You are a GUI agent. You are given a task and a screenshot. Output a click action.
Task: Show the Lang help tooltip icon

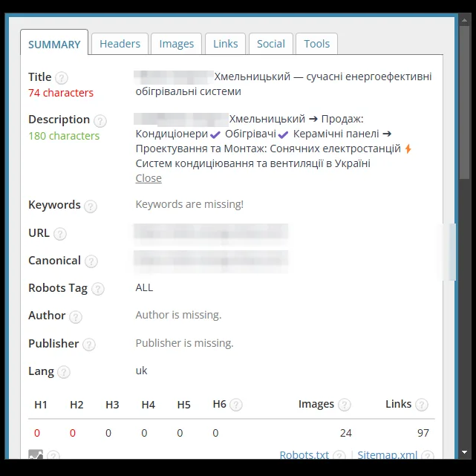coord(64,372)
